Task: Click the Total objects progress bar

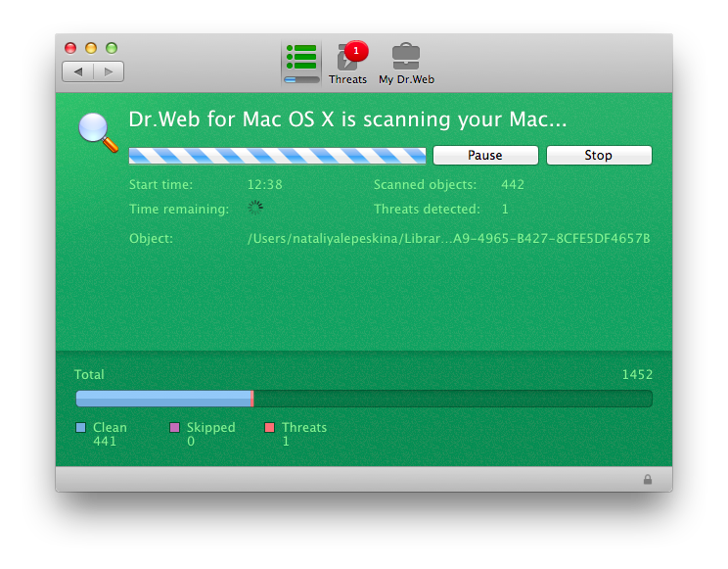Action: pos(364,399)
